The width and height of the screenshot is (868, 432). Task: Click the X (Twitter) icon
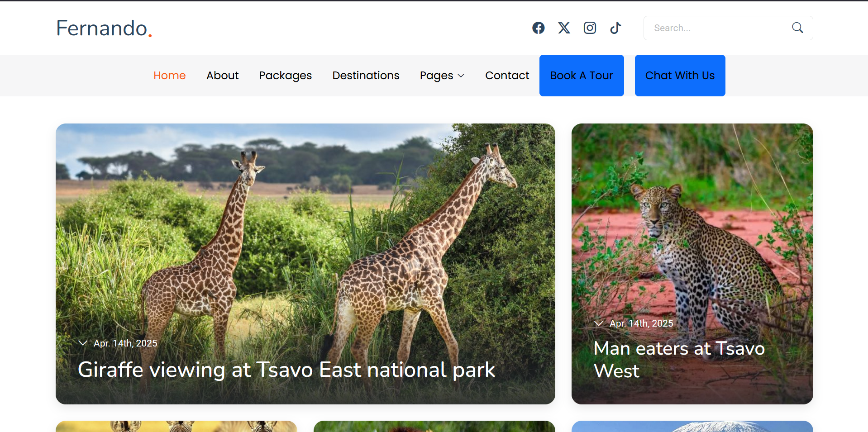[x=564, y=28]
